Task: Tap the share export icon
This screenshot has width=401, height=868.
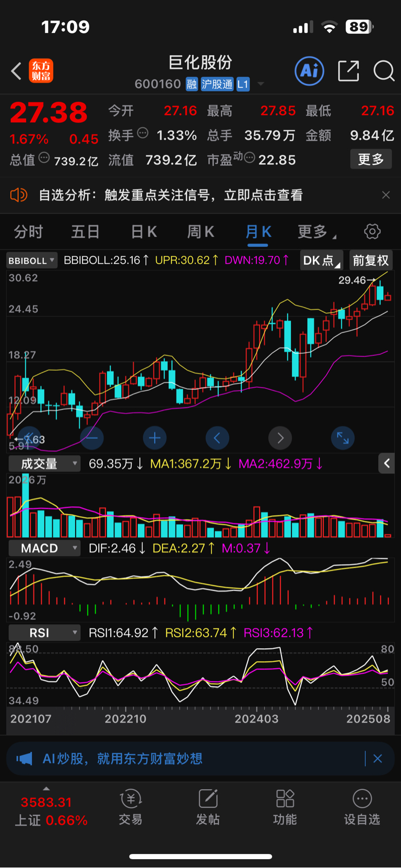Action: [348, 70]
